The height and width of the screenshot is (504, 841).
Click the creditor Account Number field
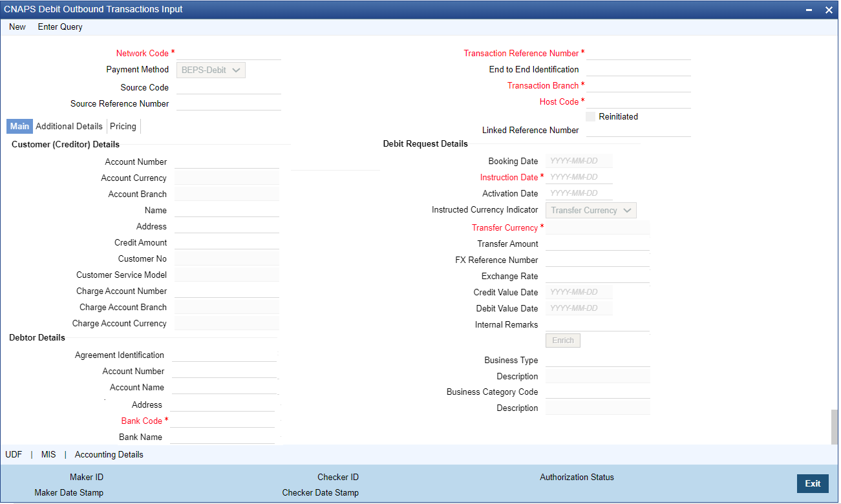click(227, 162)
